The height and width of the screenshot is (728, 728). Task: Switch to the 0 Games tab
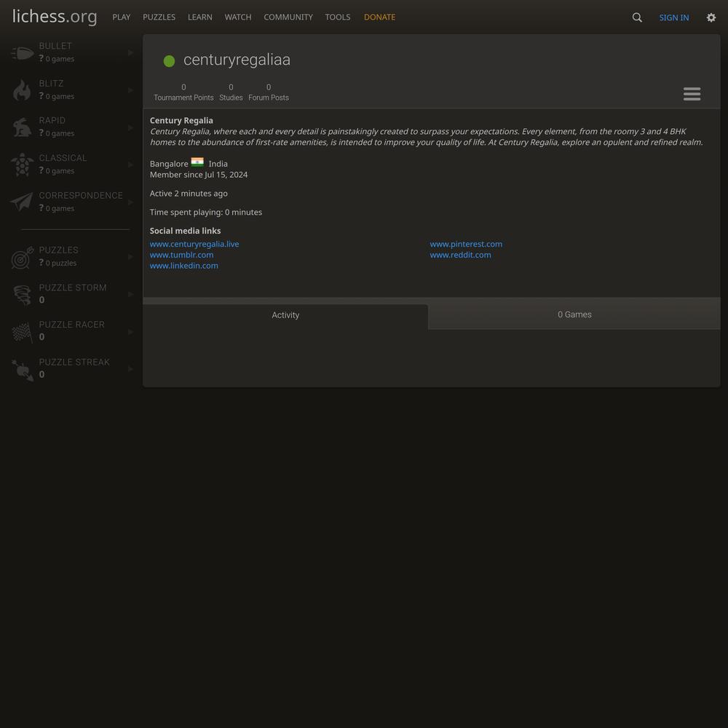pos(574,314)
